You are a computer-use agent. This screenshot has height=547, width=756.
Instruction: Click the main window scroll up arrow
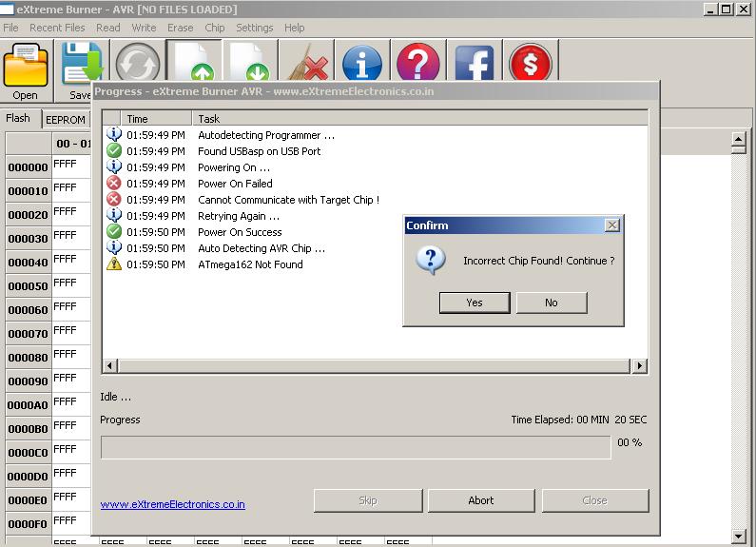pyautogui.click(x=739, y=140)
